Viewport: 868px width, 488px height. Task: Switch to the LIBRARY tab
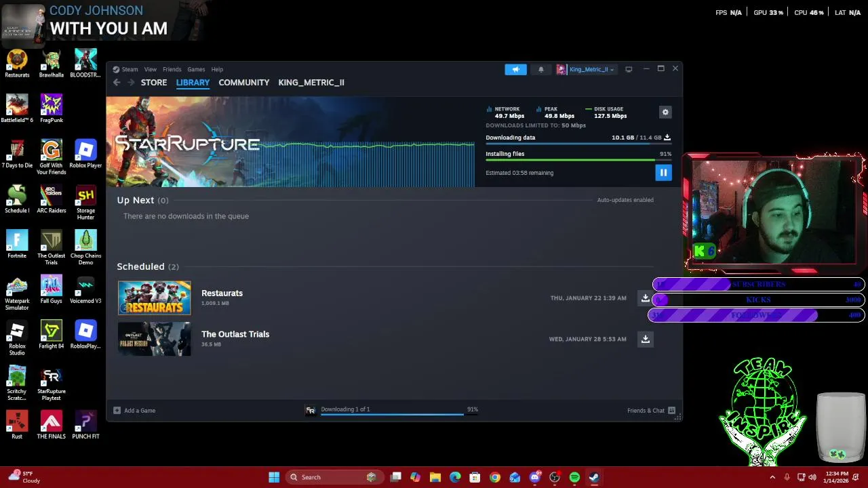193,83
